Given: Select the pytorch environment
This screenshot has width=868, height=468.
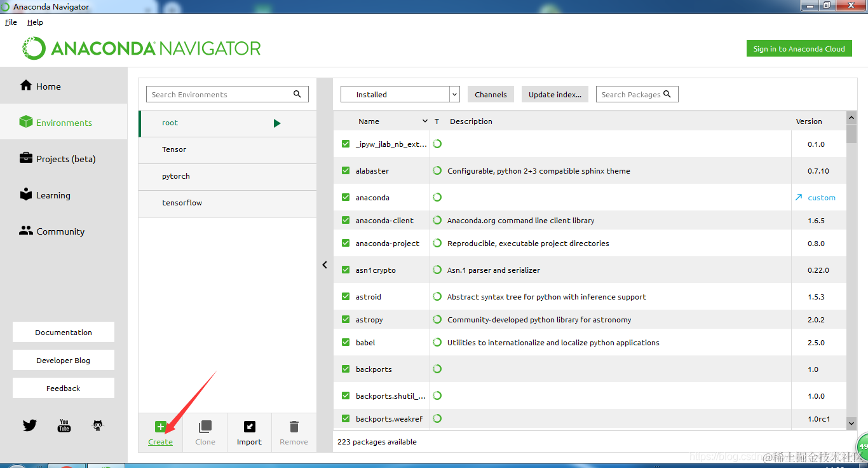Looking at the screenshot, I should coord(227,176).
